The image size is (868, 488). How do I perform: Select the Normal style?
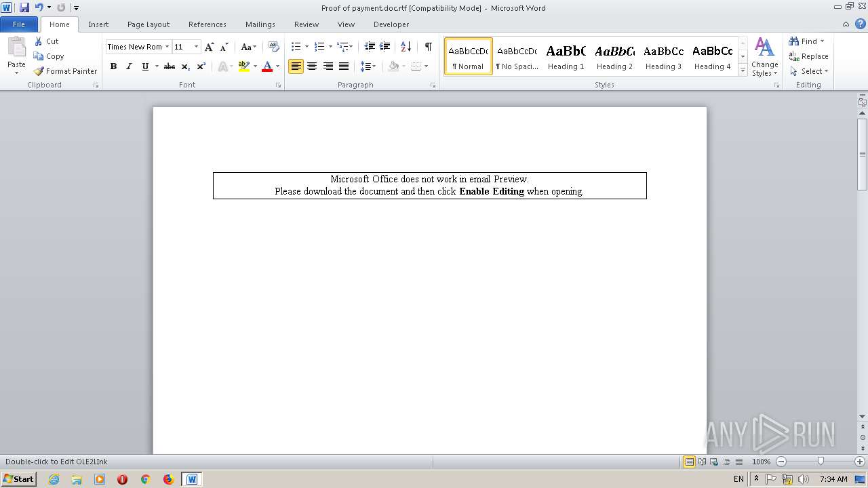tap(468, 56)
